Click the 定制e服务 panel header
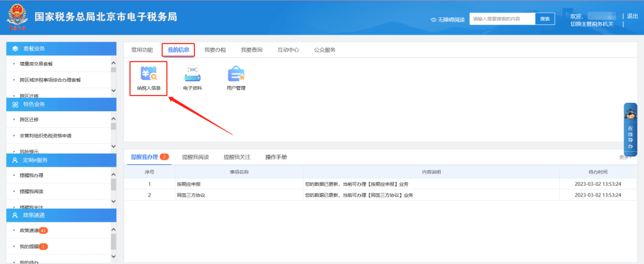644x264 pixels. pyautogui.click(x=61, y=161)
